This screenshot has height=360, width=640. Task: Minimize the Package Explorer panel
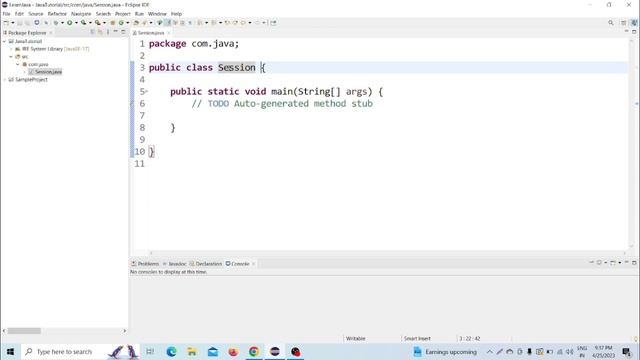point(116,32)
